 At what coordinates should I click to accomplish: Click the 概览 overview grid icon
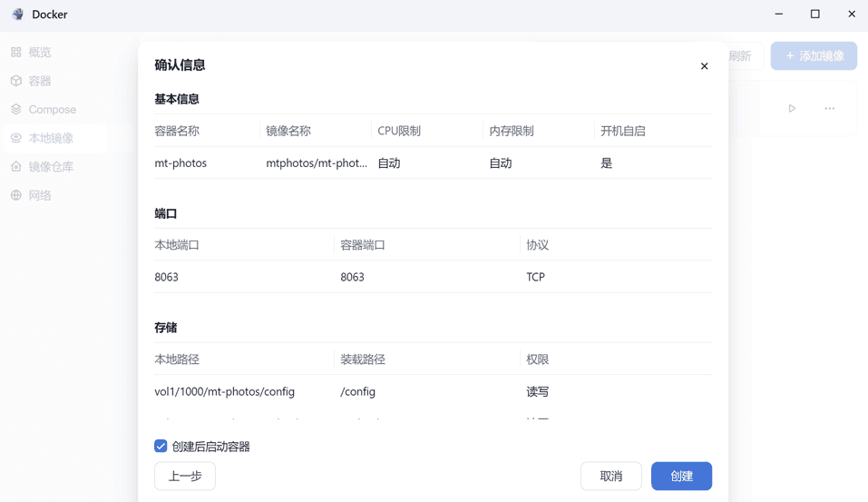pyautogui.click(x=16, y=52)
